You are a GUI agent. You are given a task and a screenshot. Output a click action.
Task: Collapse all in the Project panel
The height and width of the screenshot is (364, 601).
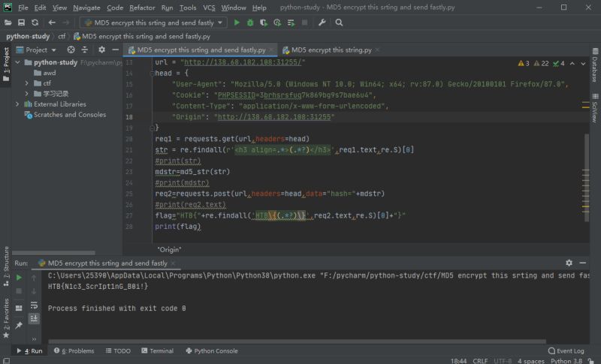tap(85, 50)
